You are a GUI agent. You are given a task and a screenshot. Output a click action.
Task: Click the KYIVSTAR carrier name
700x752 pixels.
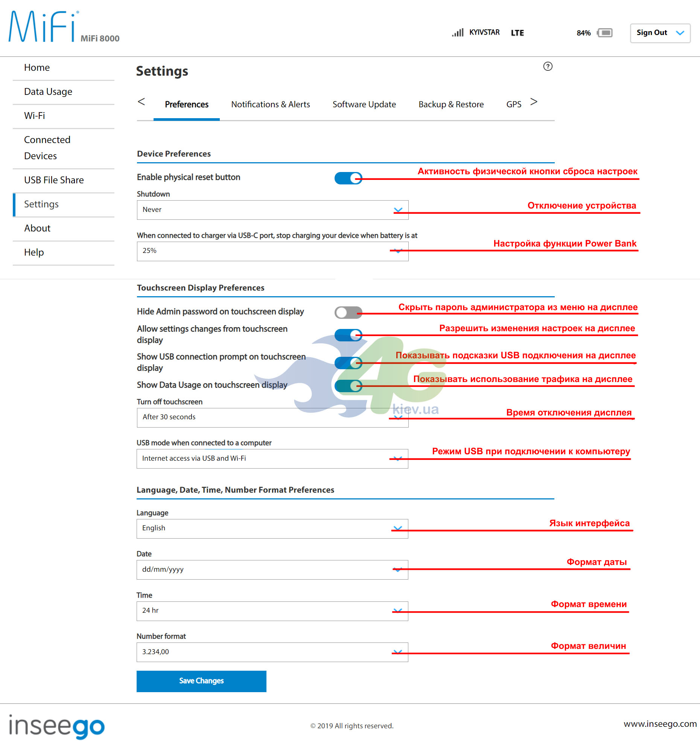coord(484,32)
